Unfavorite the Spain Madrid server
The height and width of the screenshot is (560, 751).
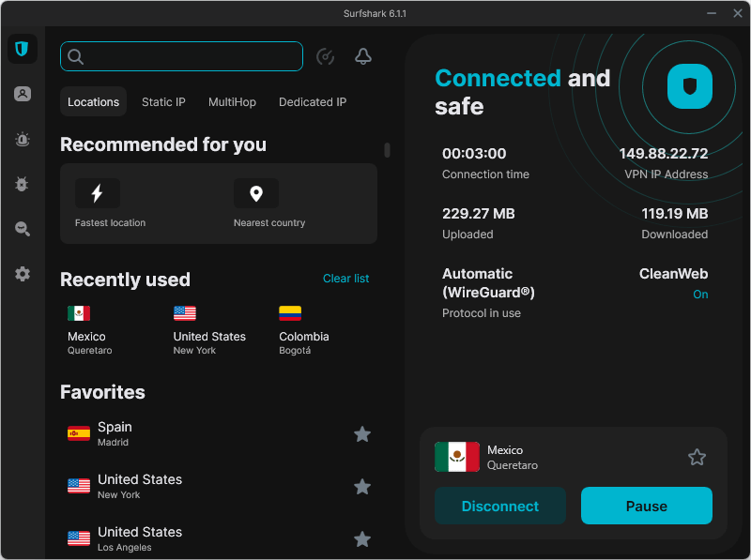[362, 434]
